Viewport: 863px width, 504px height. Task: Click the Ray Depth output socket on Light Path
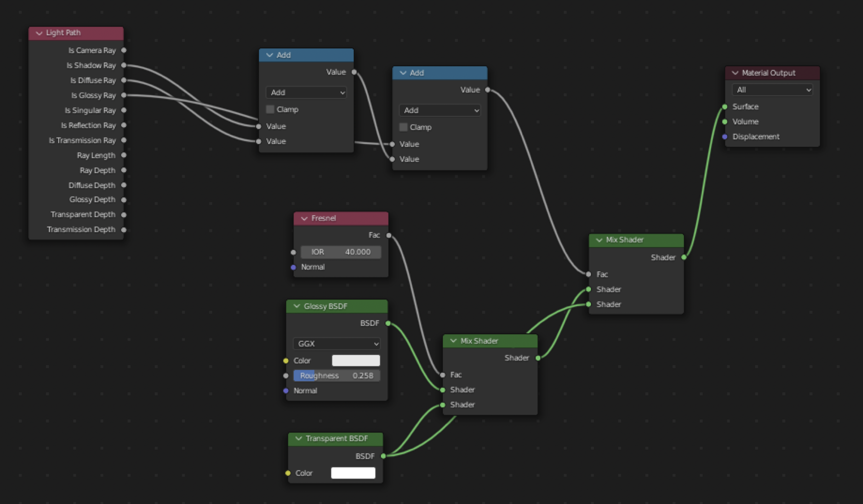coord(124,170)
